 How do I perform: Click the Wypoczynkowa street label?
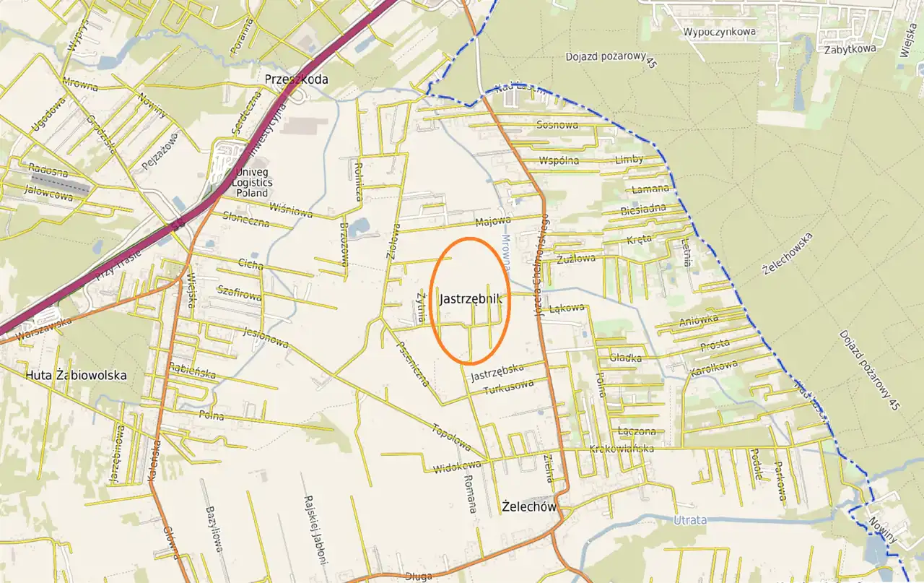719,32
